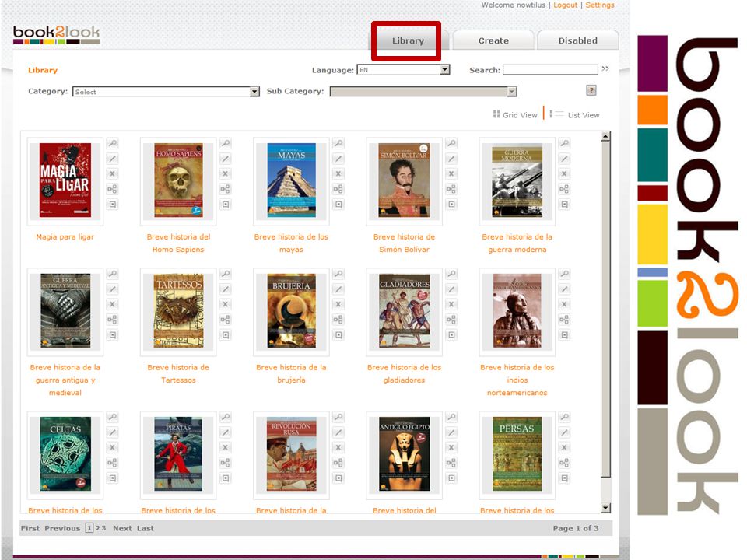Screen dimensions: 747x560
Task: Click the square icon beside Homo Sapiens book
Action: pos(226,205)
